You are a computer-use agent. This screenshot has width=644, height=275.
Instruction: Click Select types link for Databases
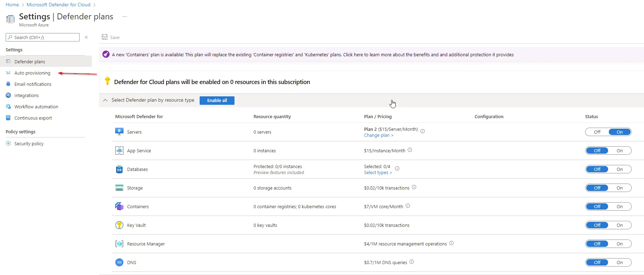378,173
